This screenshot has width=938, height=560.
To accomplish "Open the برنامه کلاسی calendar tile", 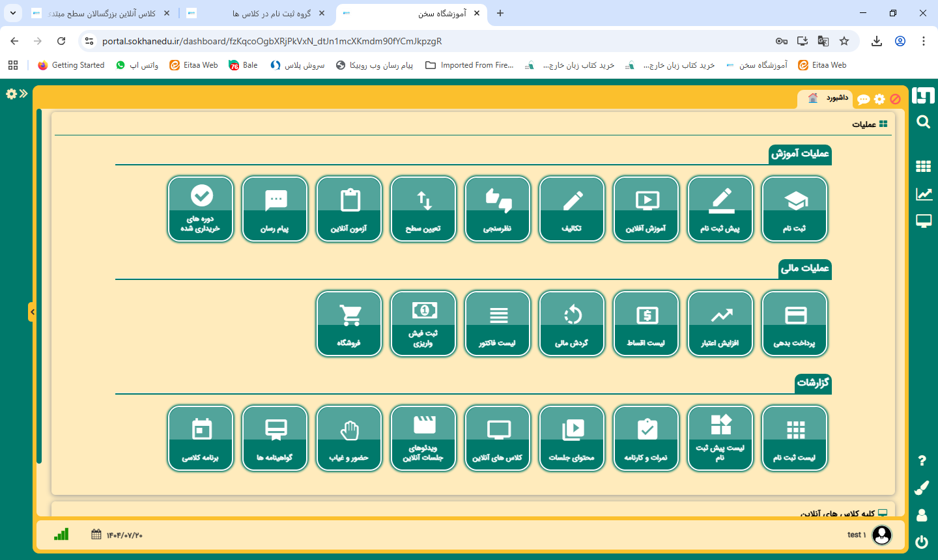I will 201,438.
